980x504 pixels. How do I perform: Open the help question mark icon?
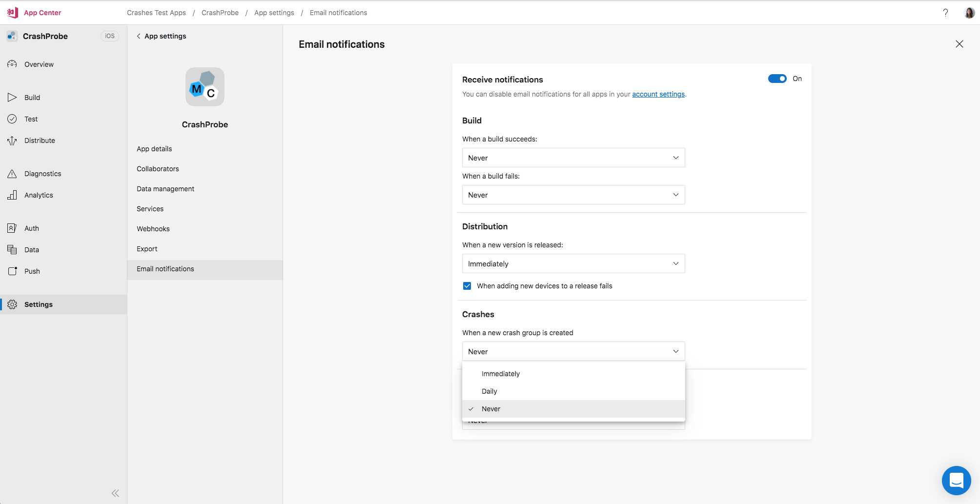coord(946,12)
